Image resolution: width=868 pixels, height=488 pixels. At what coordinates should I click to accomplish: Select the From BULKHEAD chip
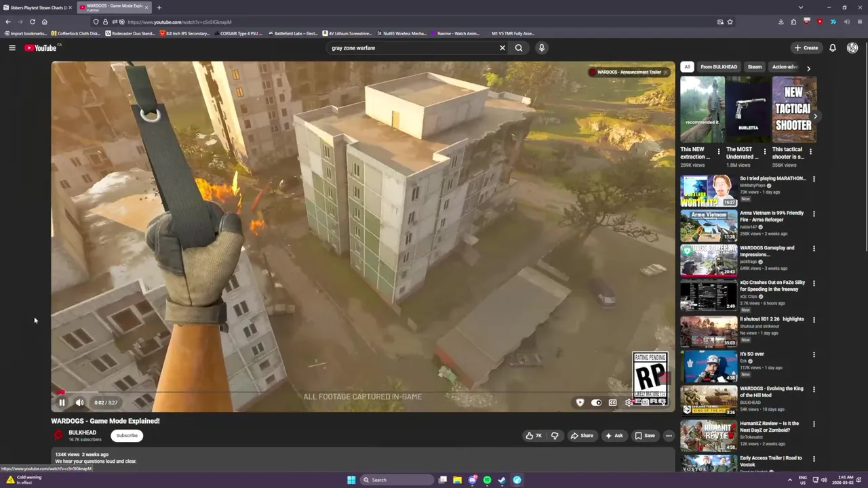coord(719,67)
